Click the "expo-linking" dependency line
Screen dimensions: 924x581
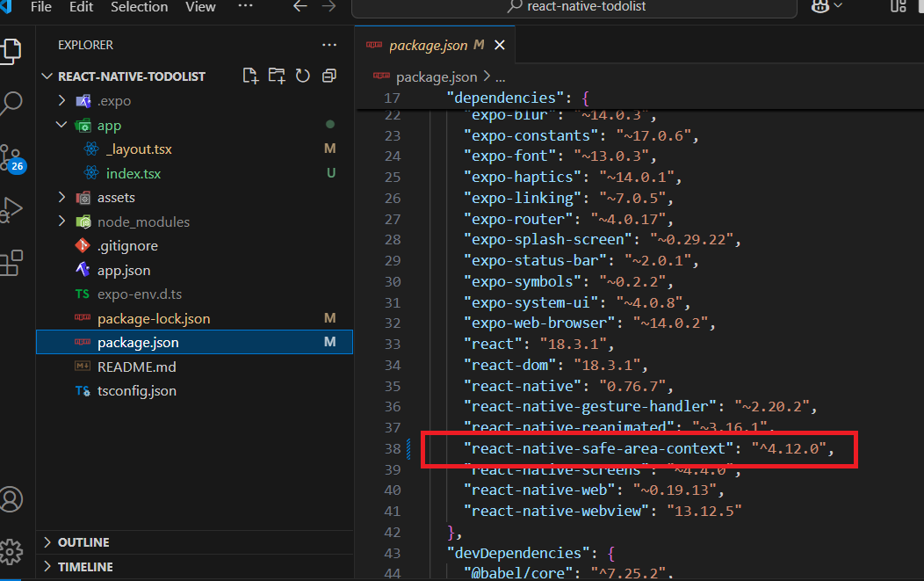(568, 198)
